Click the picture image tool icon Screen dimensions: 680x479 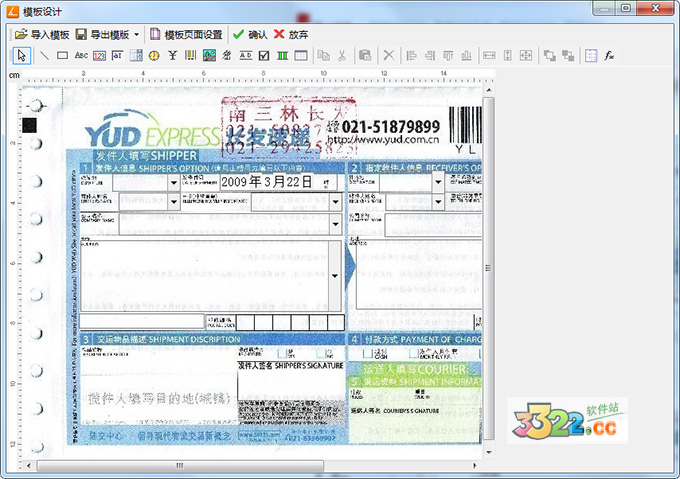(210, 55)
